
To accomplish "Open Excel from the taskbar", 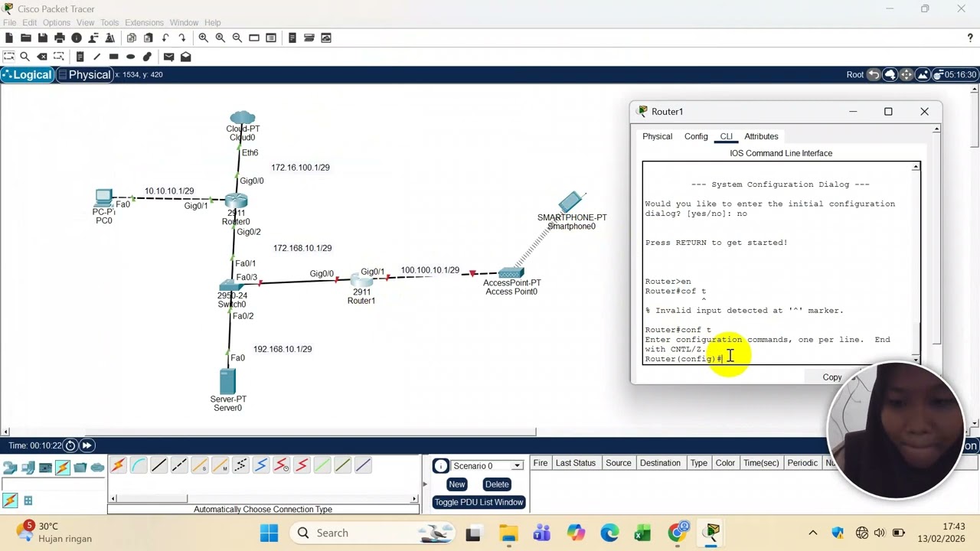I will click(x=642, y=533).
